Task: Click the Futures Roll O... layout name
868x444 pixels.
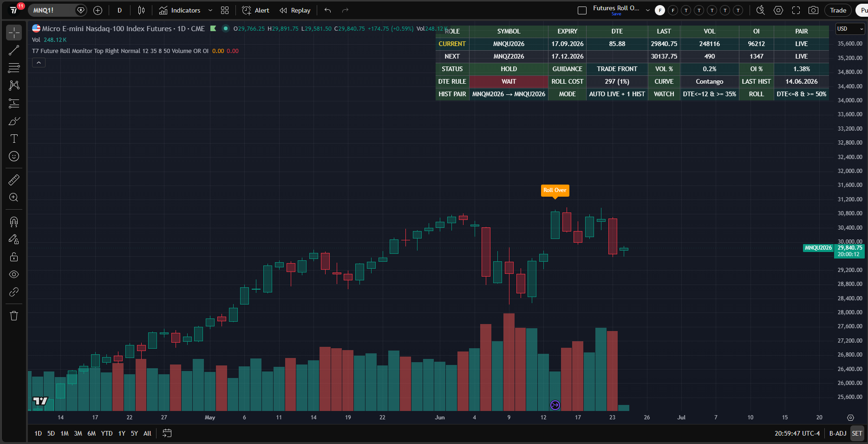Action: coord(616,8)
